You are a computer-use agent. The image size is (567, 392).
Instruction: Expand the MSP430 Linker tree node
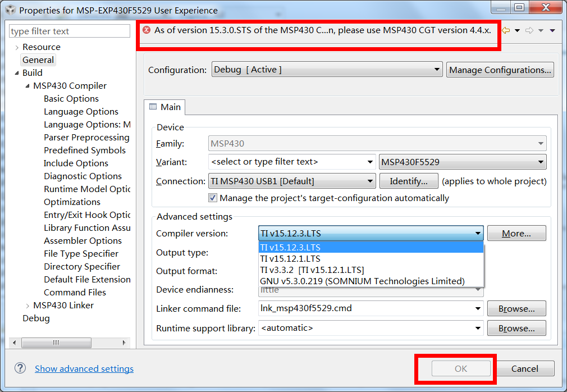(x=28, y=306)
